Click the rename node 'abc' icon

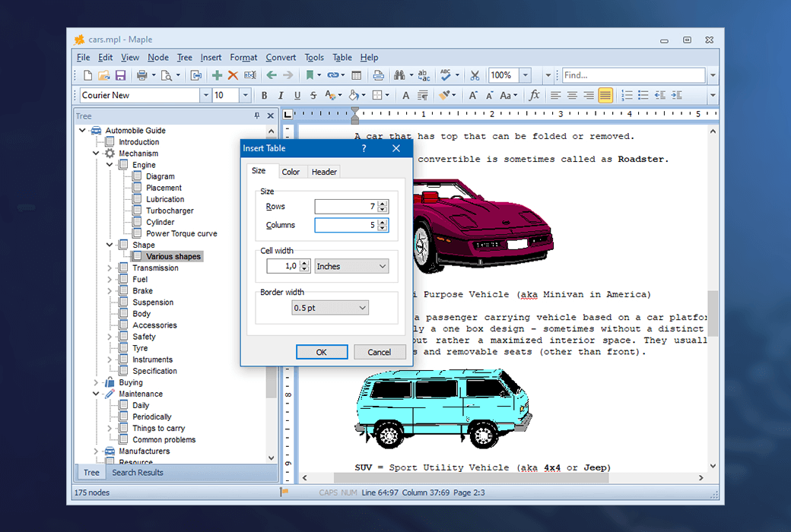(249, 76)
